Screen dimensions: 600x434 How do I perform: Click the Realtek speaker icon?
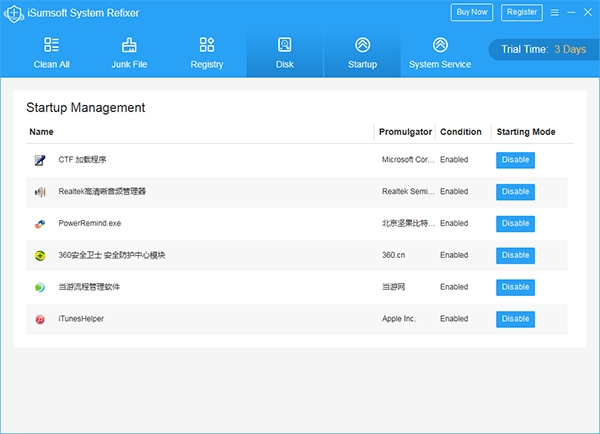click(x=40, y=192)
